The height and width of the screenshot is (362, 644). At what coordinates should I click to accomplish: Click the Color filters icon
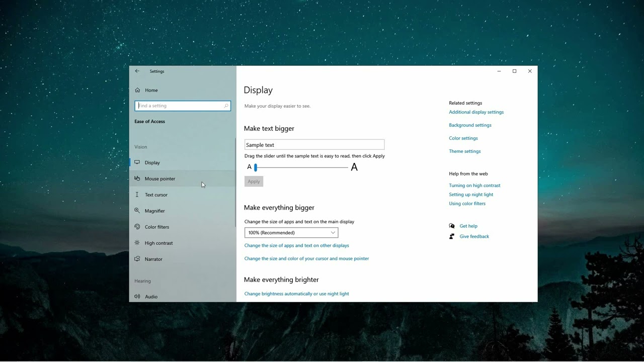(137, 227)
